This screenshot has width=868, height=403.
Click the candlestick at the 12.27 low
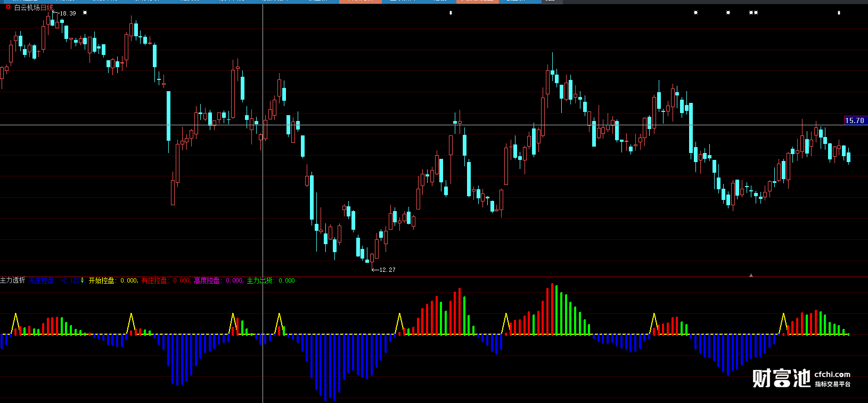372,259
